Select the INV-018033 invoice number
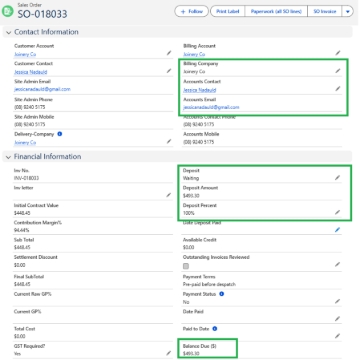The width and height of the screenshot is (360, 360). (26, 178)
